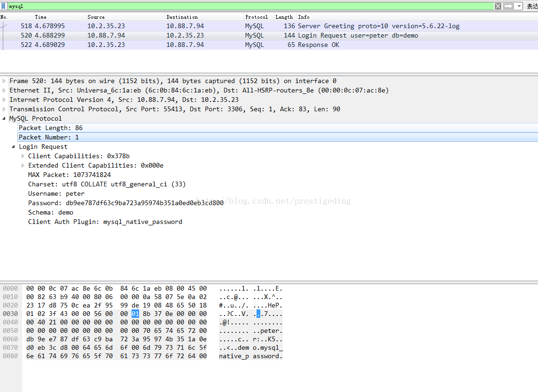Expand Transmission Control Protocol node
Image resolution: width=538 pixels, height=392 pixels.
click(x=4, y=109)
